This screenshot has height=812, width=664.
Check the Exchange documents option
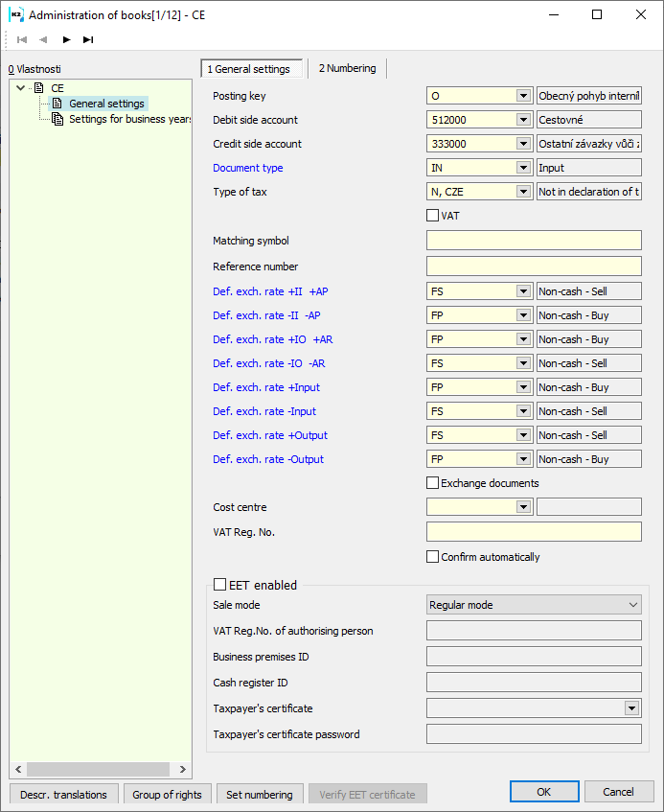(433, 483)
